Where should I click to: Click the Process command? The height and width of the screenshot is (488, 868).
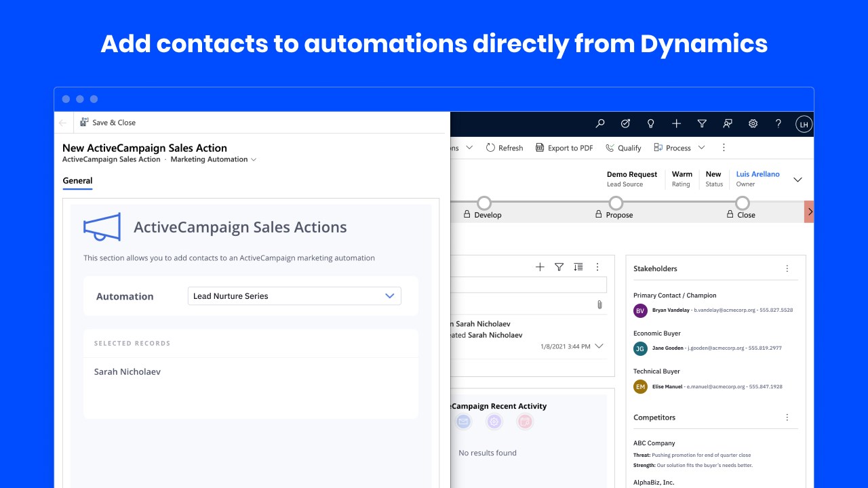pos(672,148)
